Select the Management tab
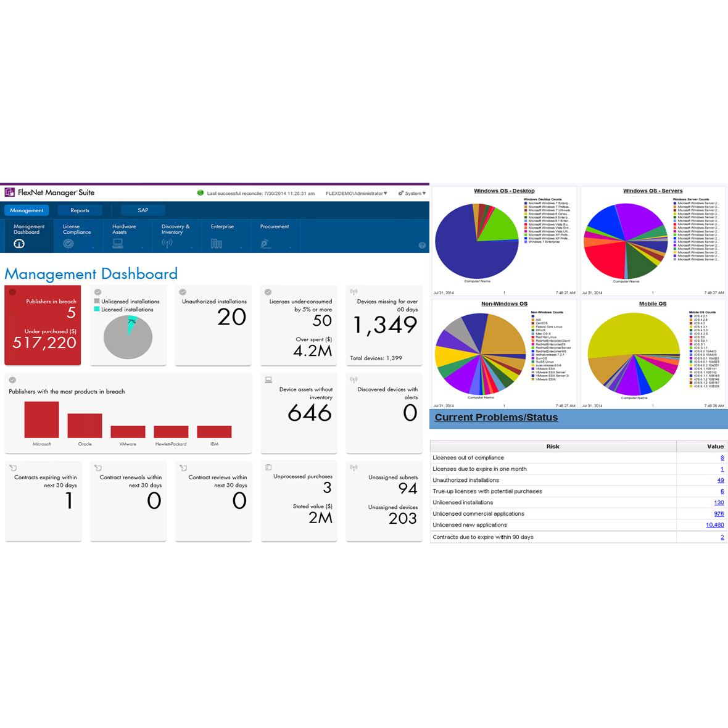Screen dimensions: 728x728 point(27,210)
